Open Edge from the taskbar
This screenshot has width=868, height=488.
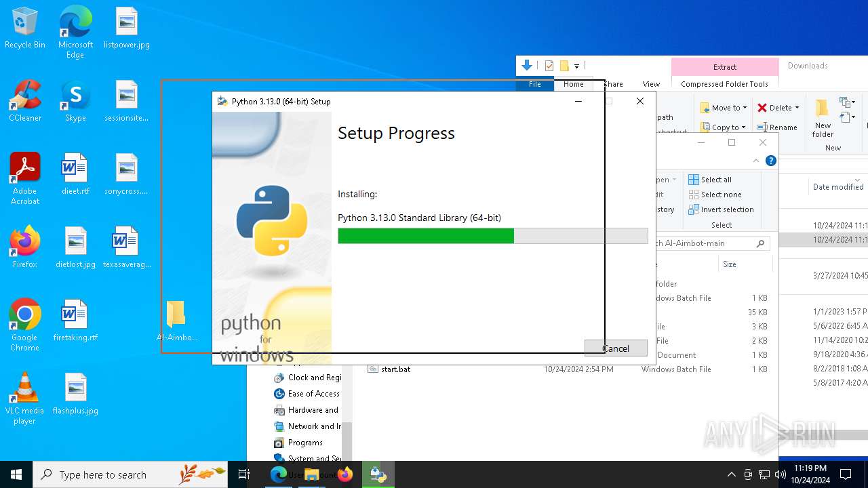(279, 474)
